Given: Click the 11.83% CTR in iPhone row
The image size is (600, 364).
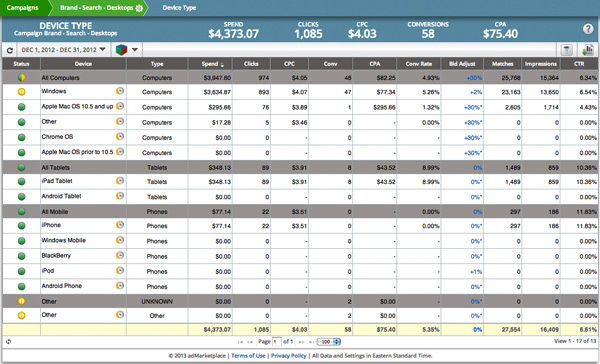Looking at the screenshot, I should pos(587,226).
